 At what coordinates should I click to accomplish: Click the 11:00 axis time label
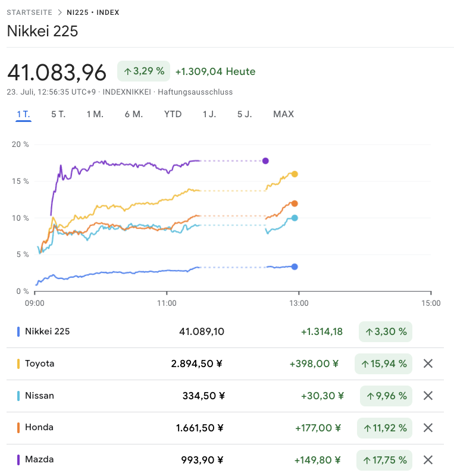coord(167,303)
